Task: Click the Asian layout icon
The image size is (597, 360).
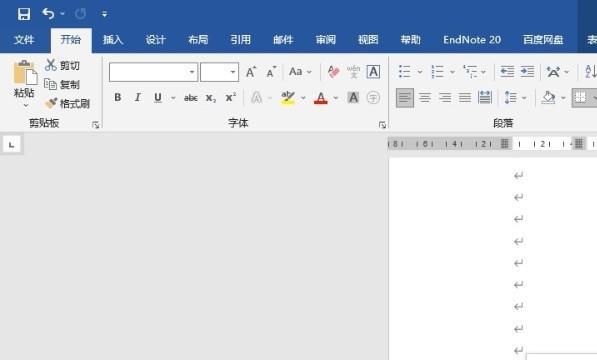Action: (553, 72)
